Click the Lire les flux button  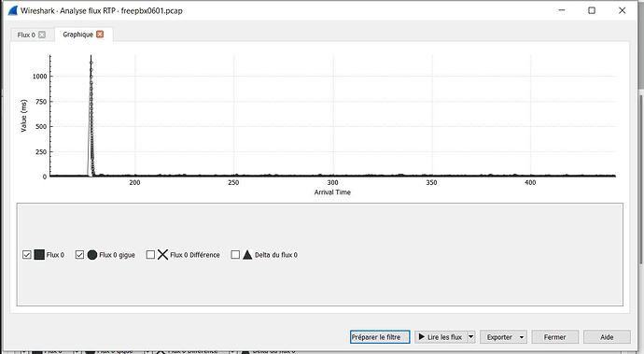point(441,337)
